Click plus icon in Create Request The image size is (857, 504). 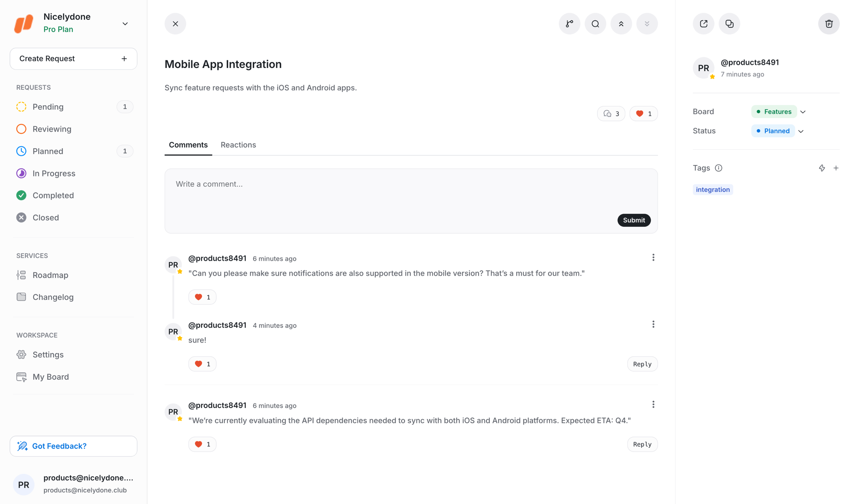pos(124,59)
